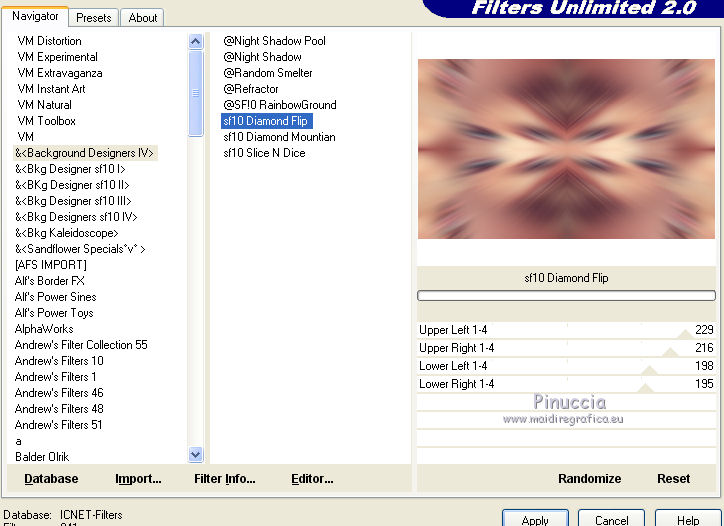Image resolution: width=724 pixels, height=526 pixels.
Task: Pick Andrew's Filters 48
Action: (x=59, y=409)
